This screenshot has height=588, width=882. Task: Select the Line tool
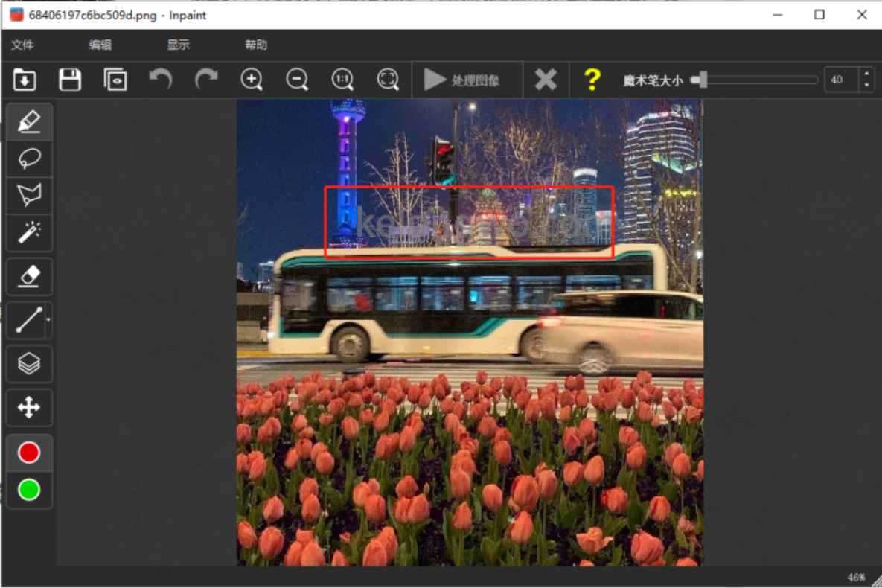point(29,320)
